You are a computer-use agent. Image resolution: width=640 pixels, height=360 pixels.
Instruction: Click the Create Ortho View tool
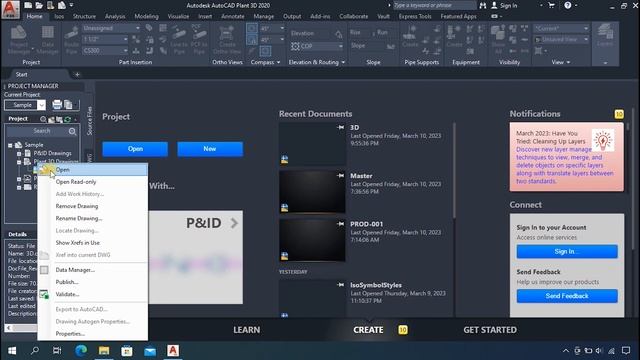[227, 40]
